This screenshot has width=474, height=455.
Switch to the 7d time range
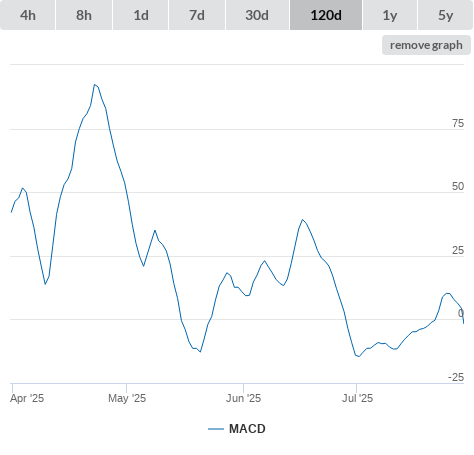[x=197, y=15]
